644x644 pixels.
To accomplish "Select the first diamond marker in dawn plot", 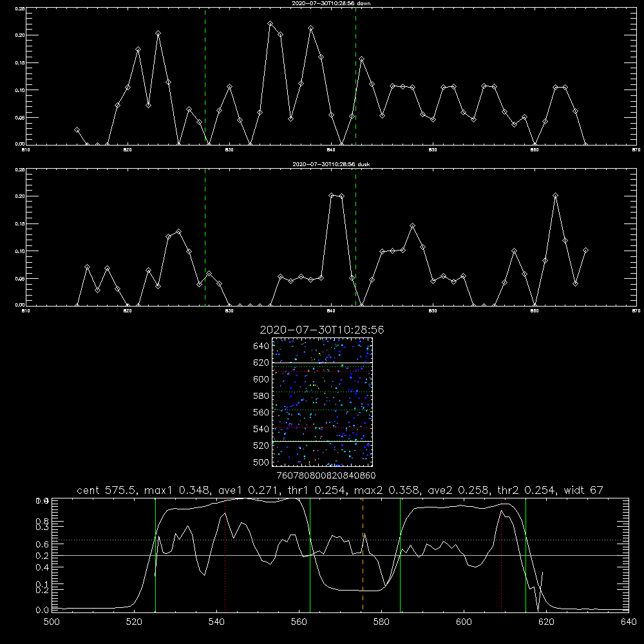I will point(77,130).
